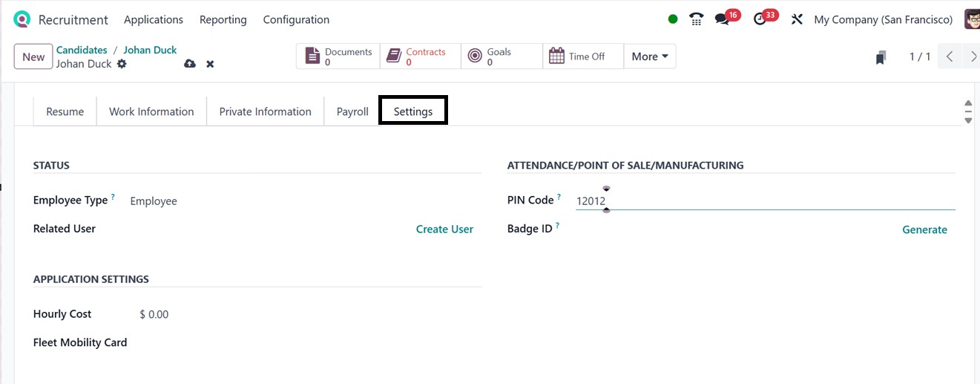Open user avatar menu
The height and width of the screenshot is (384, 980).
[x=972, y=19]
